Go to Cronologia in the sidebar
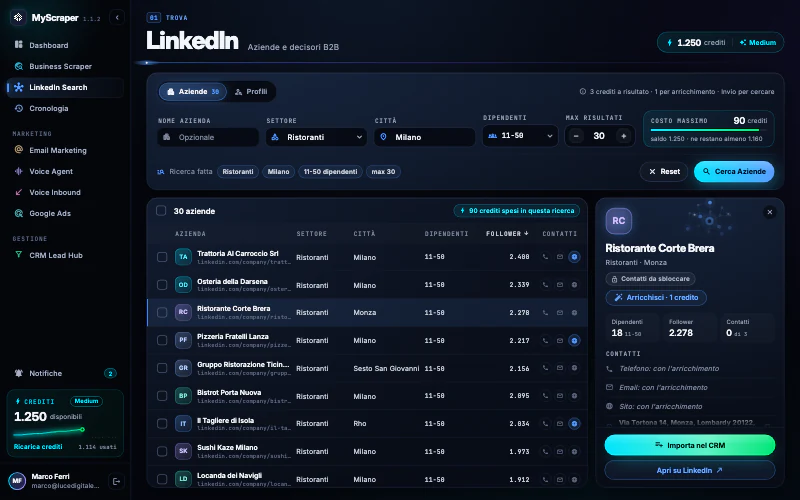 [65, 108]
